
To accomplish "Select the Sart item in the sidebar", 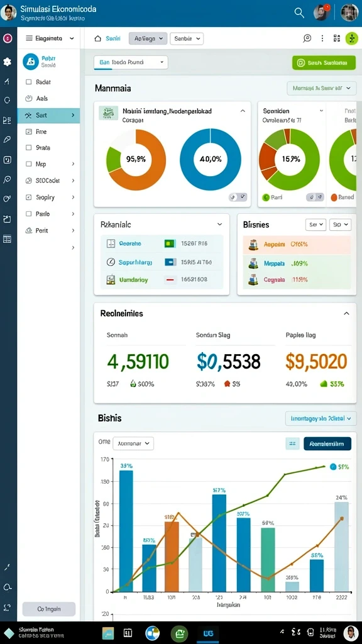I will [48, 116].
